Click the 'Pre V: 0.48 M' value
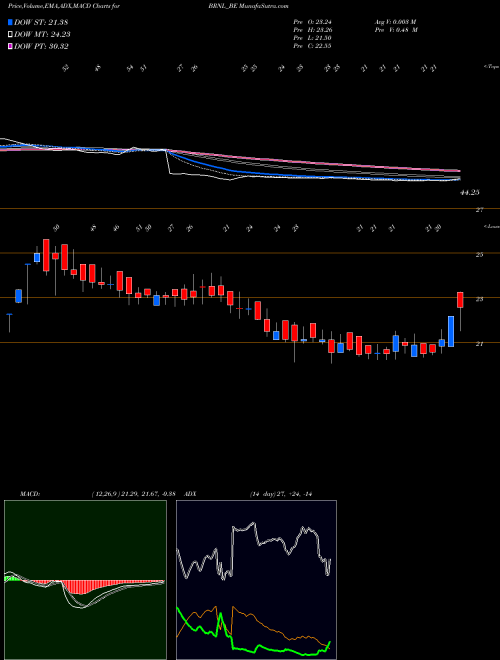This screenshot has width=500, height=660. pos(396,30)
